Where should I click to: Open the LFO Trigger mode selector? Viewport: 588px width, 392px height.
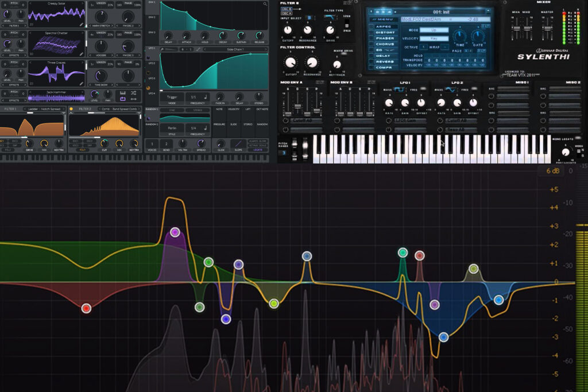point(172,97)
